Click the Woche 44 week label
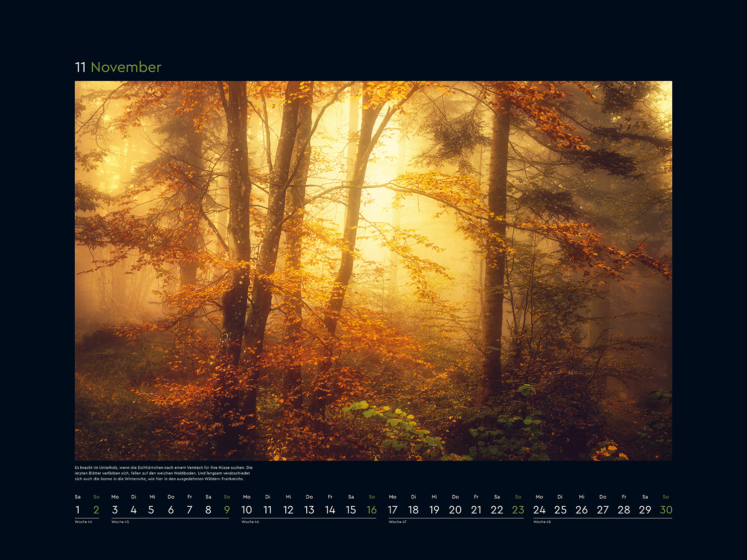The height and width of the screenshot is (560, 747). pyautogui.click(x=84, y=522)
